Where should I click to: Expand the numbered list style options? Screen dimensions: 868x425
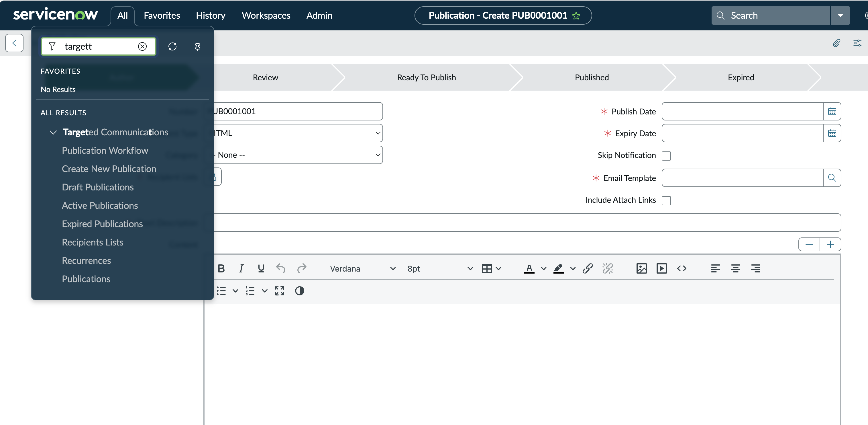[x=264, y=291]
